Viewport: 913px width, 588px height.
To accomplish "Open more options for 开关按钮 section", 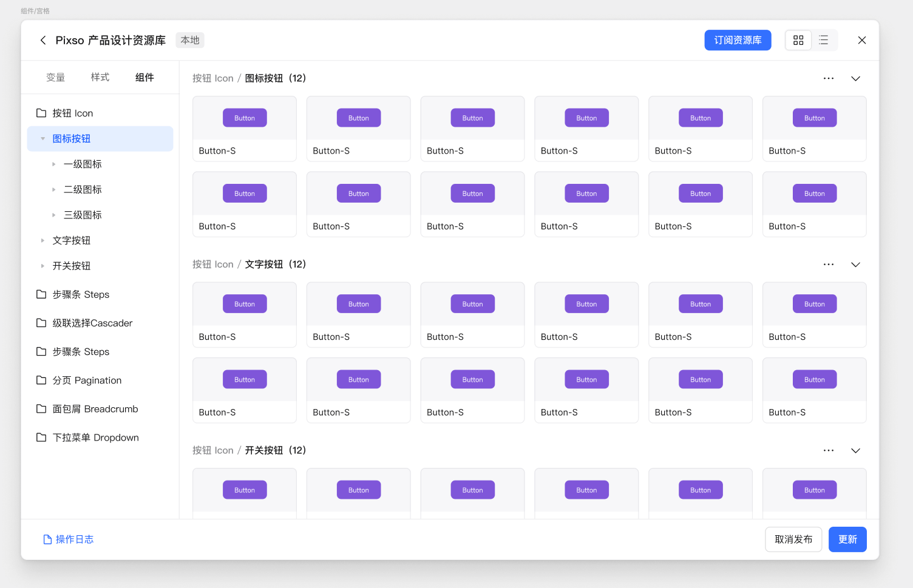I will coord(828,451).
